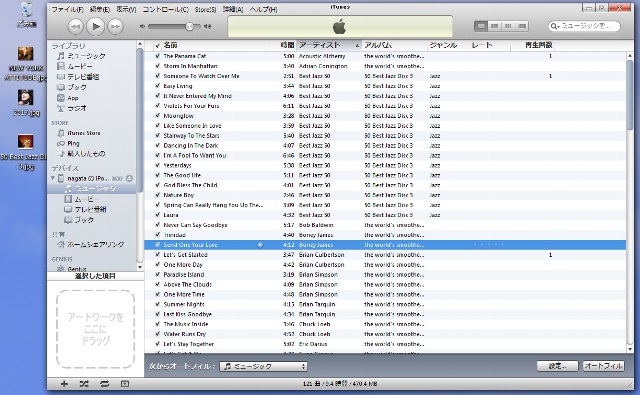The width and height of the screenshot is (640, 395).
Task: Open NEW YORK ATTITUDE.jpg desktop file
Action: (26, 64)
